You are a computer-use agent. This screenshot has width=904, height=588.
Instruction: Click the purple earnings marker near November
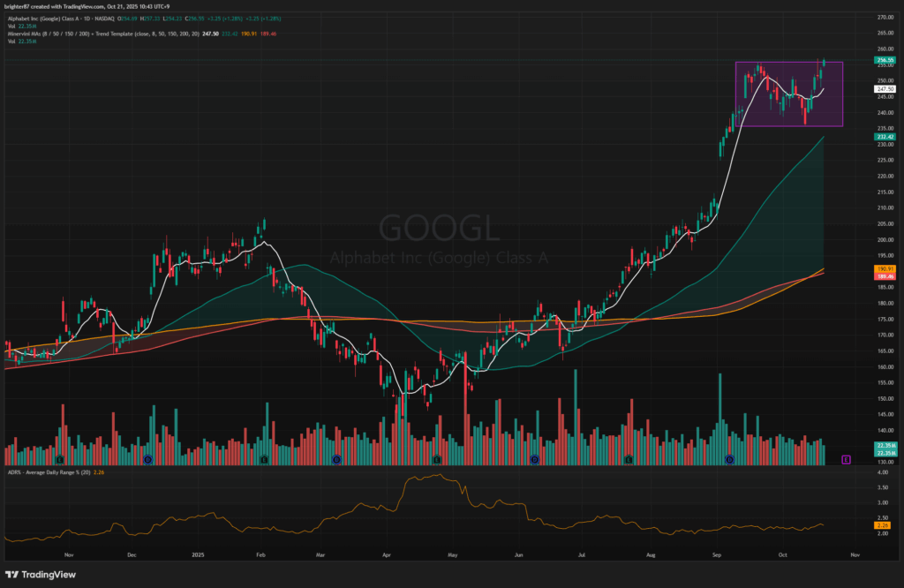(846, 459)
